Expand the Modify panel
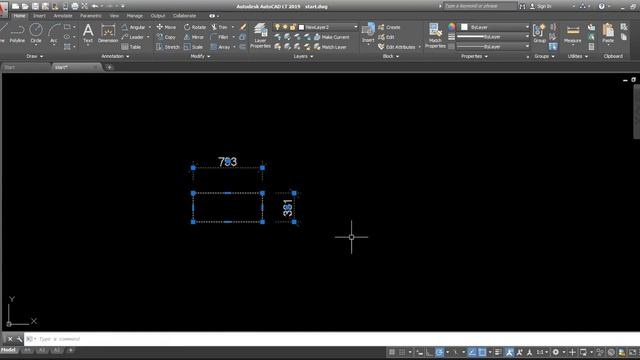This screenshot has width=640, height=360. click(x=200, y=56)
